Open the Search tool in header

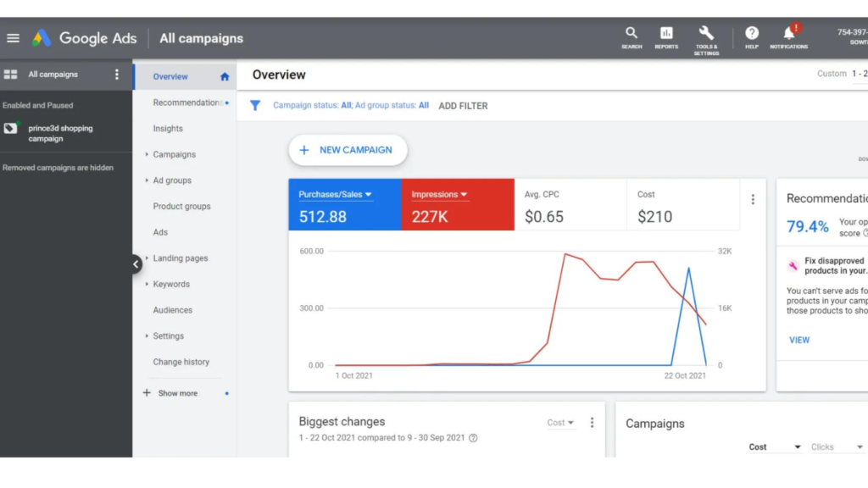[x=632, y=38]
